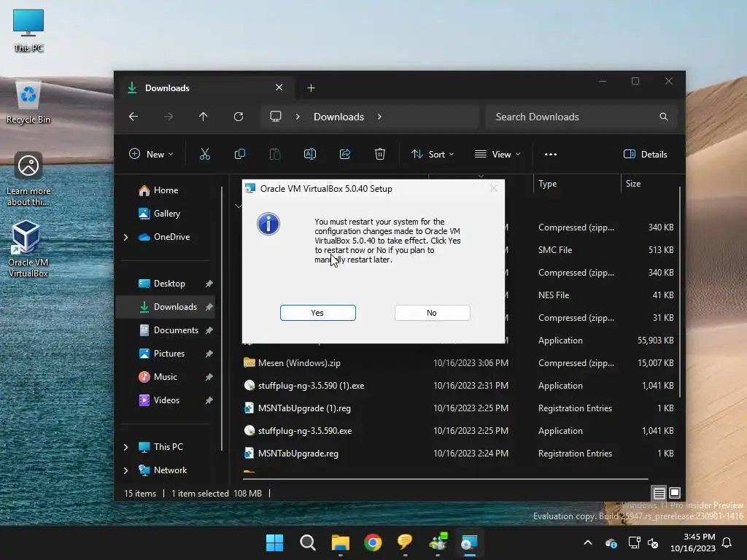The height and width of the screenshot is (560, 747).
Task: Close the Downloads tab
Action: [279, 87]
